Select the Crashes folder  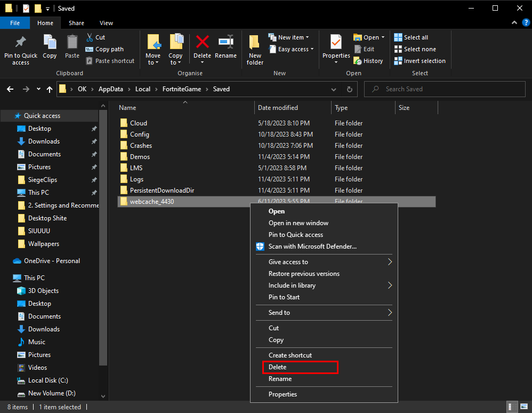pos(141,146)
